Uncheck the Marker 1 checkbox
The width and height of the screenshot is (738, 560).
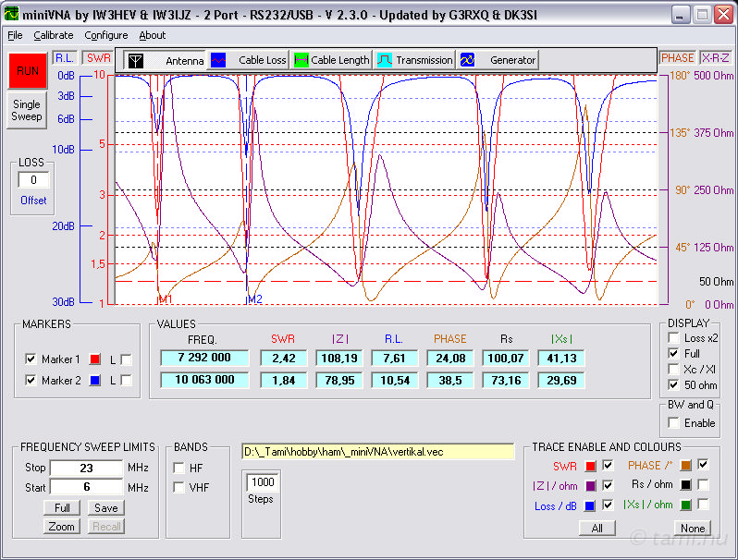(31, 359)
